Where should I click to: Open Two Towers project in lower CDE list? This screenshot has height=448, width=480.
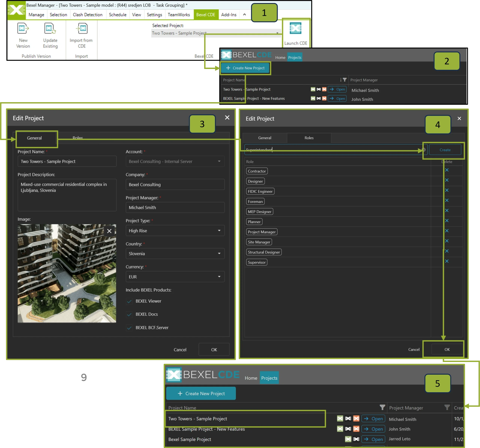click(373, 419)
